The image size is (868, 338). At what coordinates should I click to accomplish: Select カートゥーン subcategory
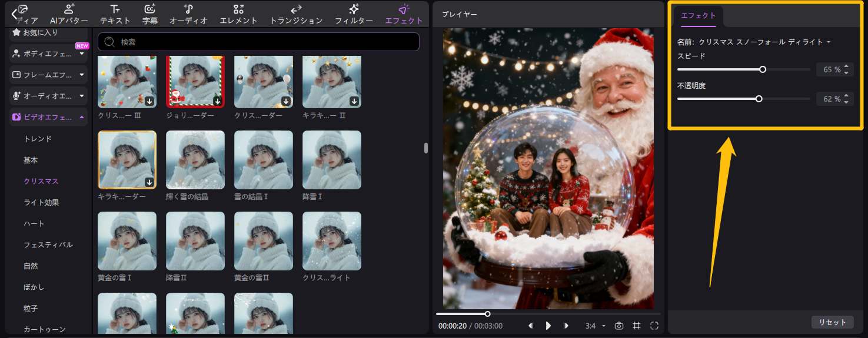44,330
